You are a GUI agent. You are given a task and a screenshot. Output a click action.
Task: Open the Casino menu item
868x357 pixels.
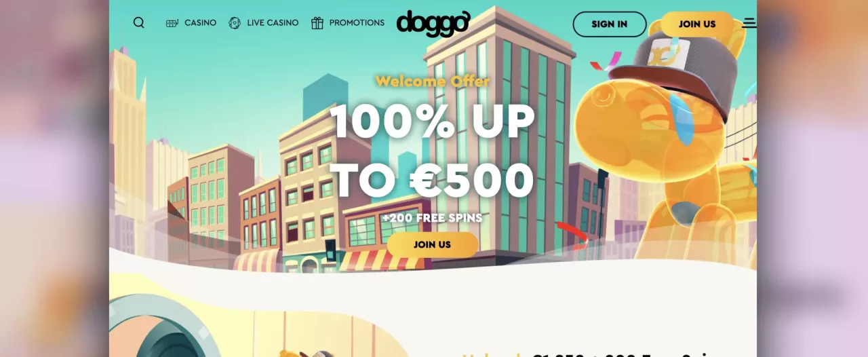[x=200, y=23]
